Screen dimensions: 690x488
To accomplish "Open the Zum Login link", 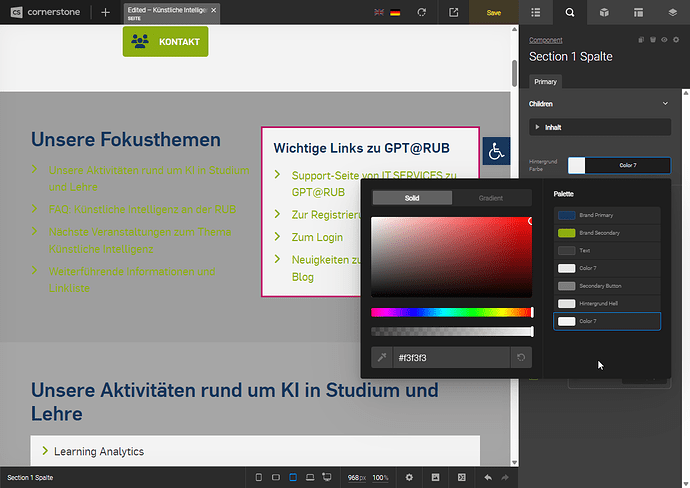I will 317,237.
